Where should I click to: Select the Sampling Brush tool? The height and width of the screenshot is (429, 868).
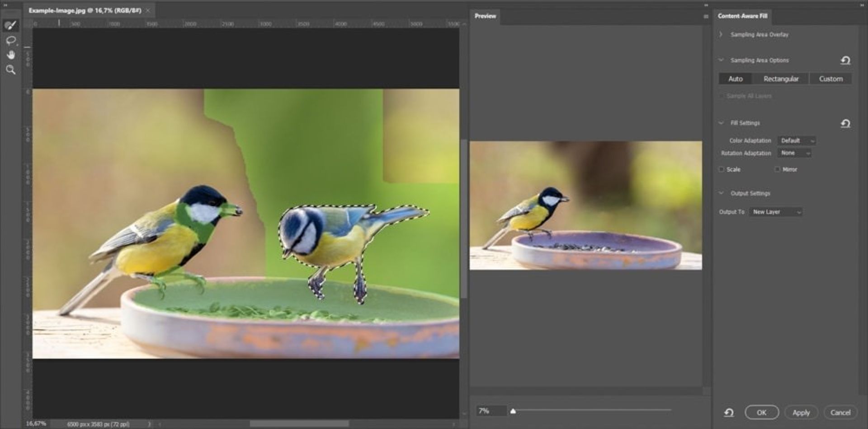pyautogui.click(x=10, y=25)
